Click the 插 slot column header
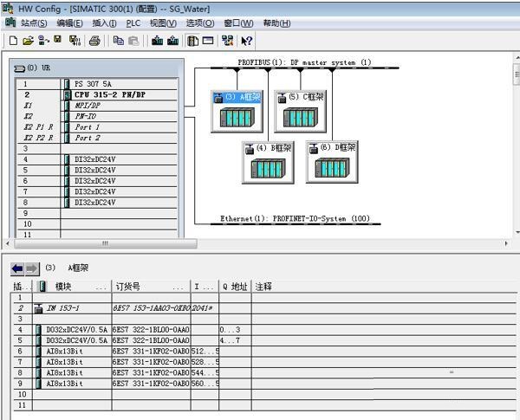 [x=22, y=287]
